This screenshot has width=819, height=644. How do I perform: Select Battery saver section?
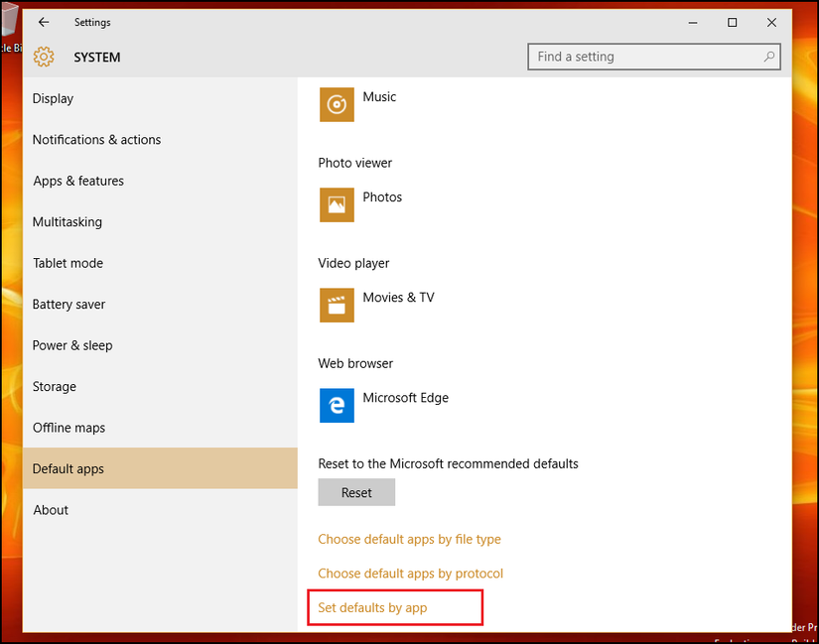68,305
